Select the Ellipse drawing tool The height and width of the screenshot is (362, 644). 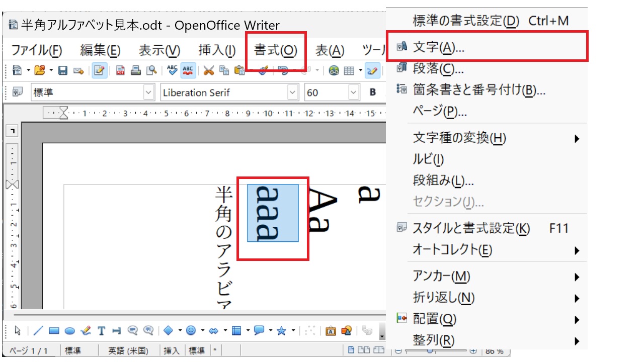(x=69, y=330)
